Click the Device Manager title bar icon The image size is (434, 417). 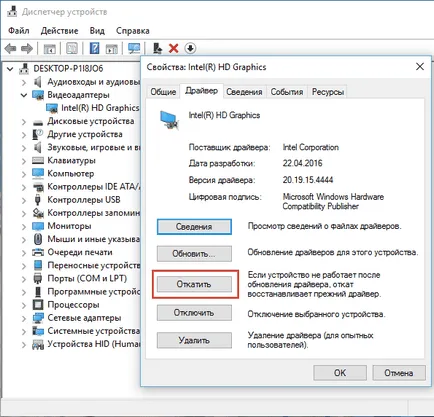pos(12,12)
